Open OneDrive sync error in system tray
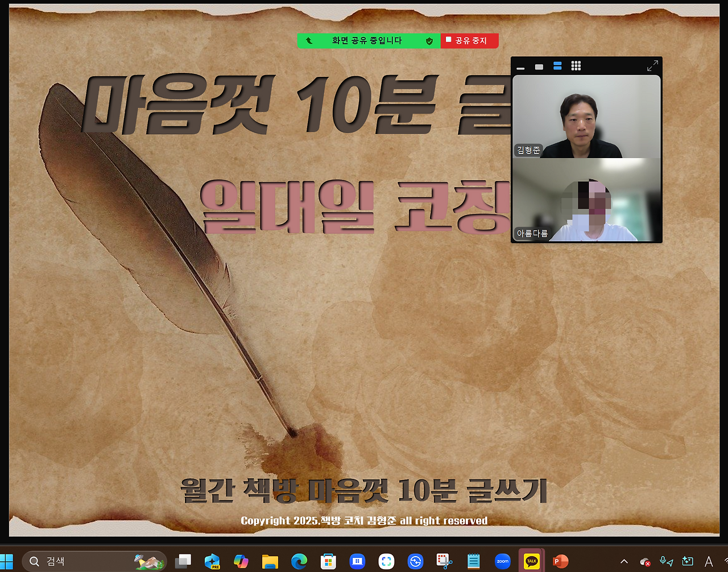The height and width of the screenshot is (572, 728). [644, 562]
